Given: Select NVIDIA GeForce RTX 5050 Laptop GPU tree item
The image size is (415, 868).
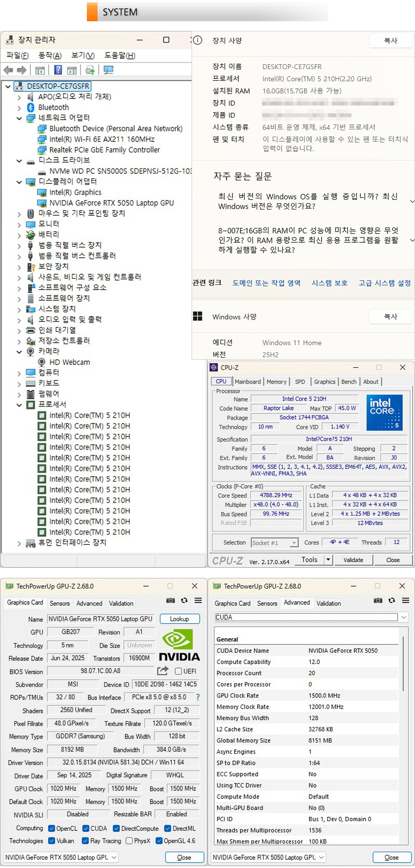Looking at the screenshot, I should [111, 203].
